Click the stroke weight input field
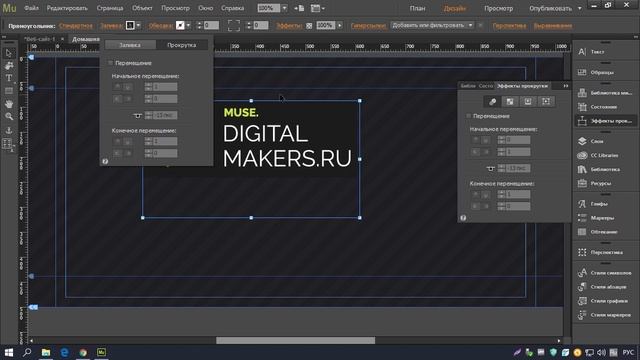640x360 pixels. point(211,25)
